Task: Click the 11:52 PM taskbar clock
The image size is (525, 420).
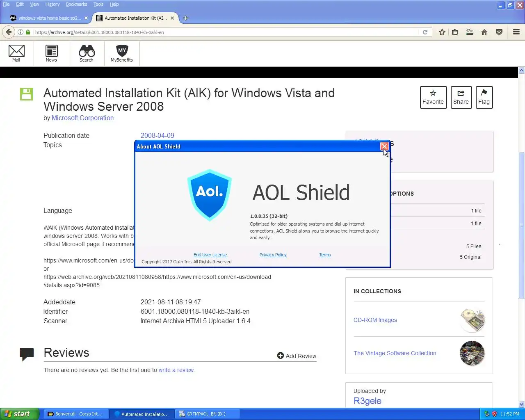Action: pyautogui.click(x=510, y=414)
